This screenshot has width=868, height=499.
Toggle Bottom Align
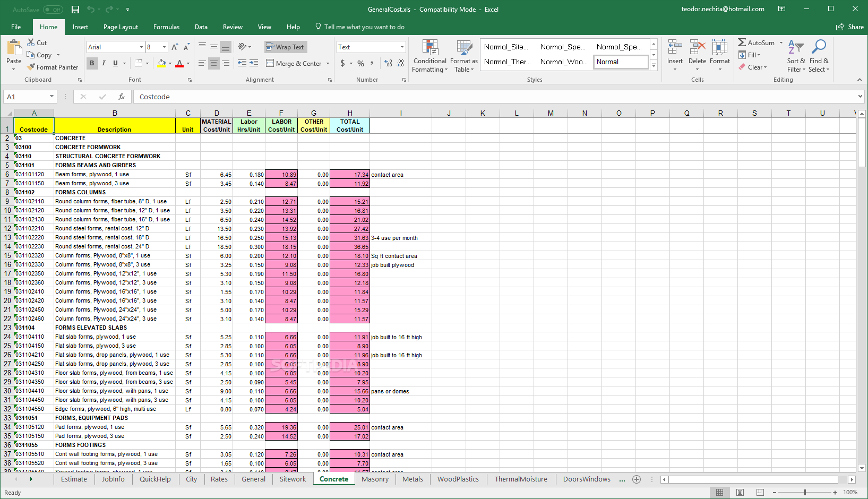(x=225, y=47)
